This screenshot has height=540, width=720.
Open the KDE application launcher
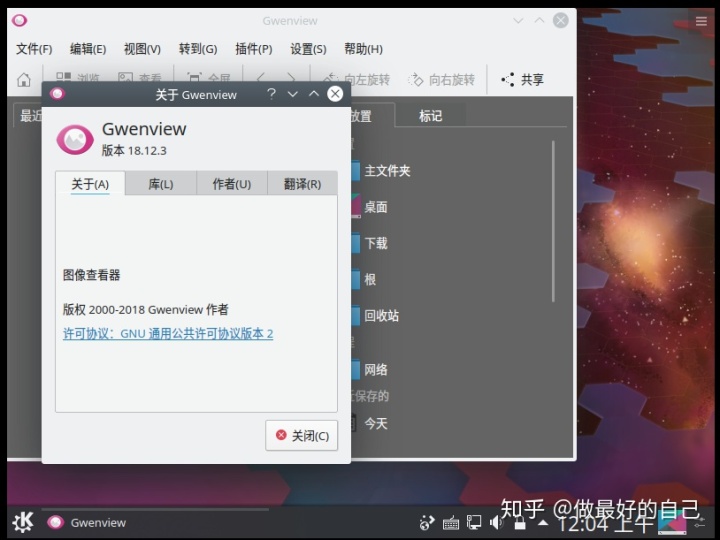point(23,522)
